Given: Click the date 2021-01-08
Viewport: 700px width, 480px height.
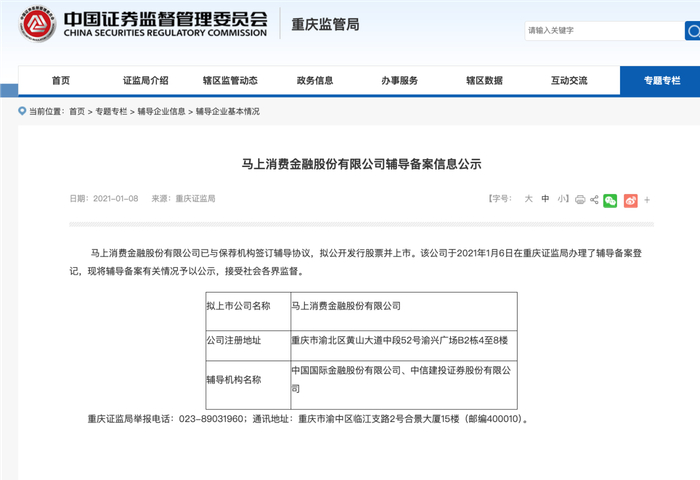Looking at the screenshot, I should point(116,199).
